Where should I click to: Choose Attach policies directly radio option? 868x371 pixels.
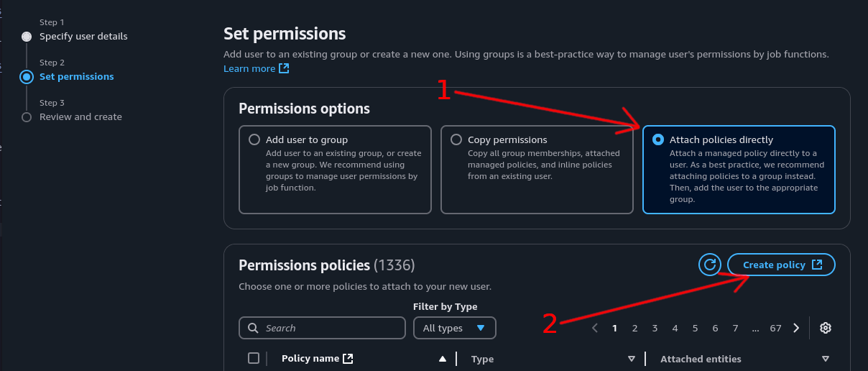pyautogui.click(x=658, y=140)
